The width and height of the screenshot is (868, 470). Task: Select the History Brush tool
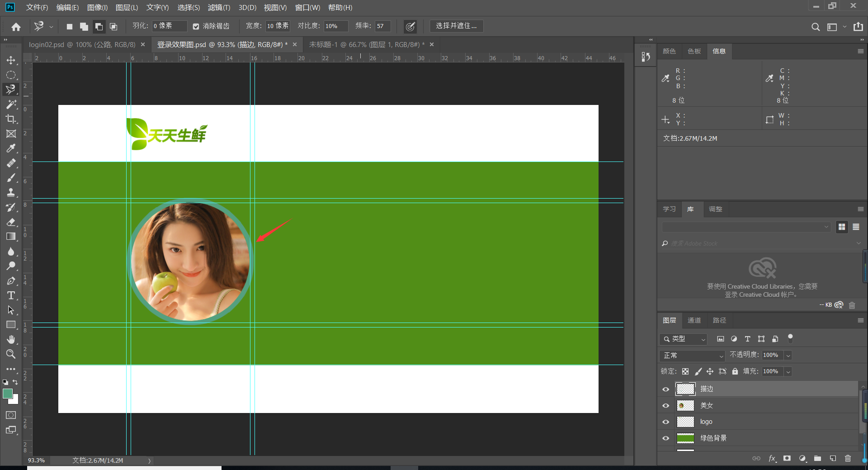click(11, 207)
